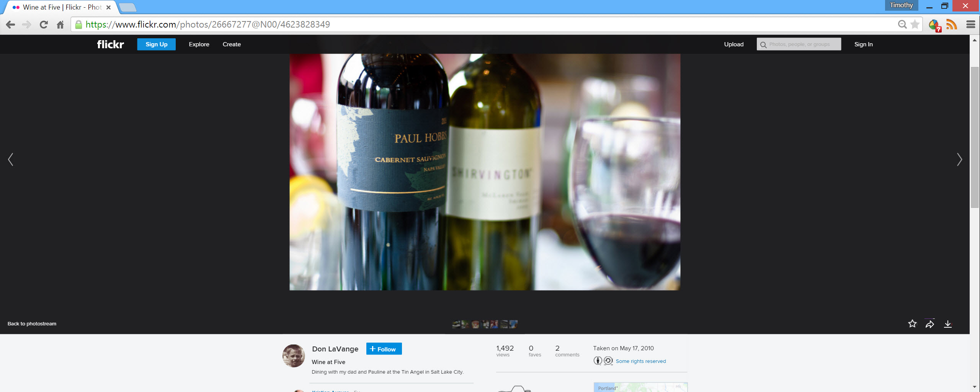Click the scrollbar down arrow
The image size is (980, 392).
point(975,387)
